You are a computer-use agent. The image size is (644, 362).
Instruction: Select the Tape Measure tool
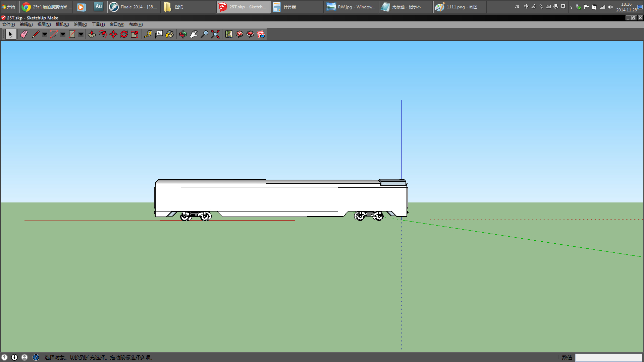[148, 34]
